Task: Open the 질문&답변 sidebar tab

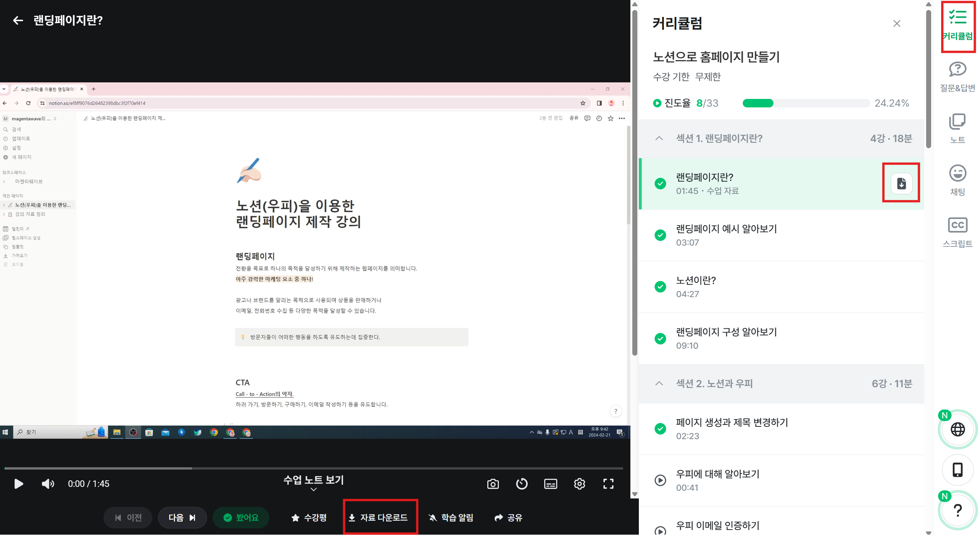Action: pos(957,77)
